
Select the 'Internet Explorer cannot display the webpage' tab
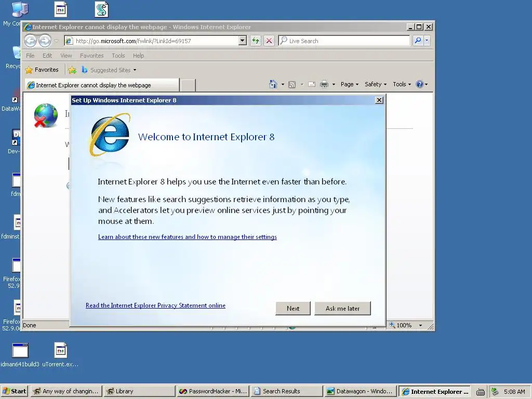pos(102,85)
